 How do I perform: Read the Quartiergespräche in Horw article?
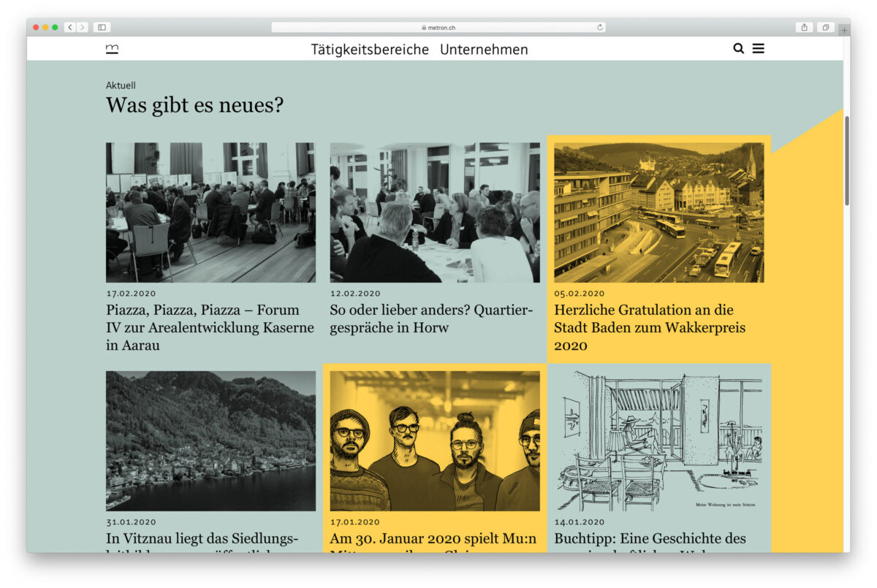tap(431, 319)
